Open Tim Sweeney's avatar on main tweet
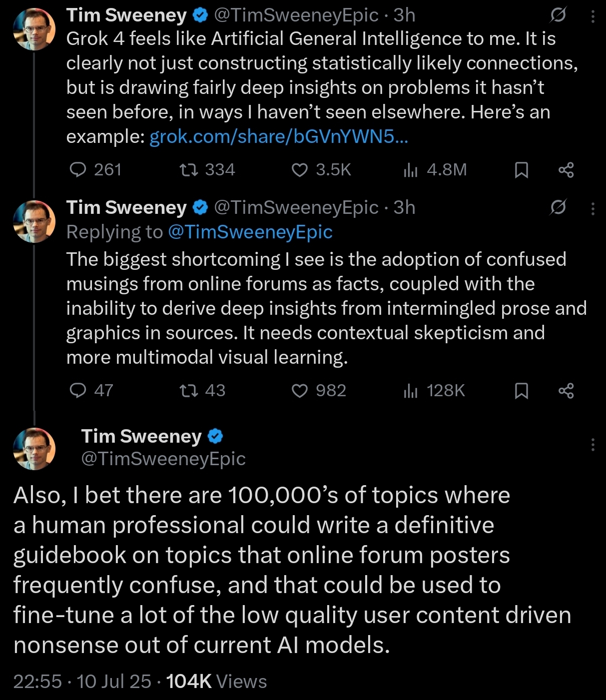 34,449
